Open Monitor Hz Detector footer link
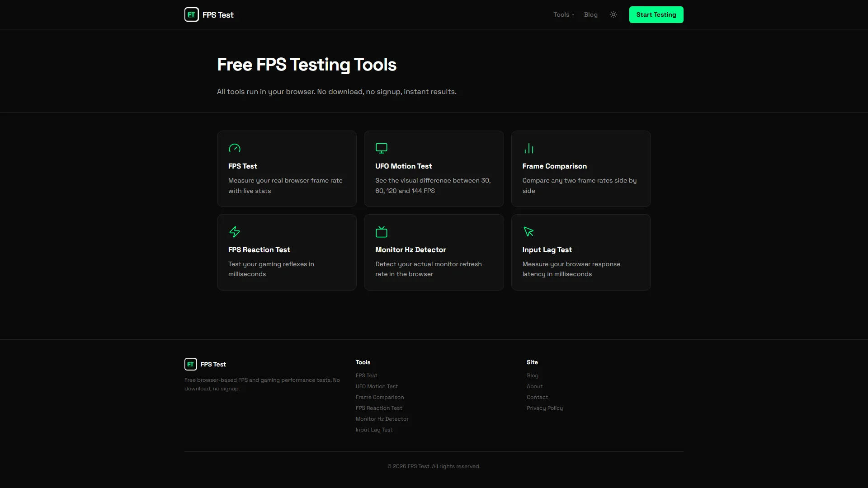 382,419
